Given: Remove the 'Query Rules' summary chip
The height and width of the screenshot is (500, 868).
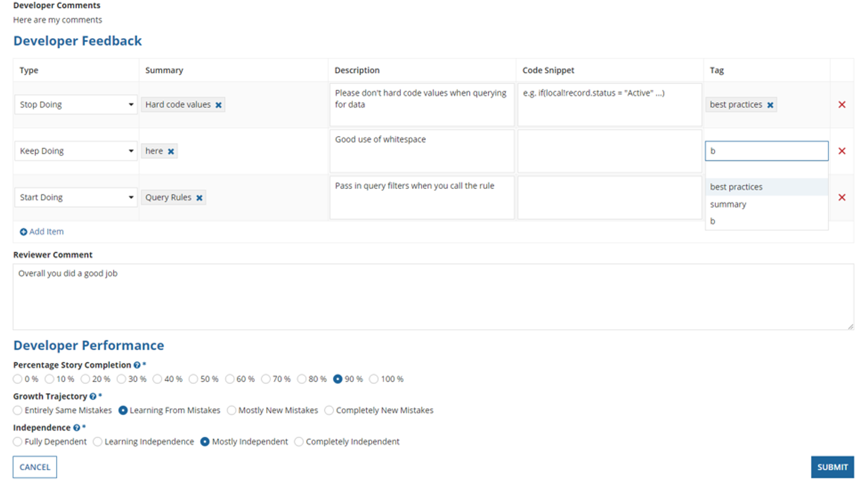Looking at the screenshot, I should click(x=199, y=198).
